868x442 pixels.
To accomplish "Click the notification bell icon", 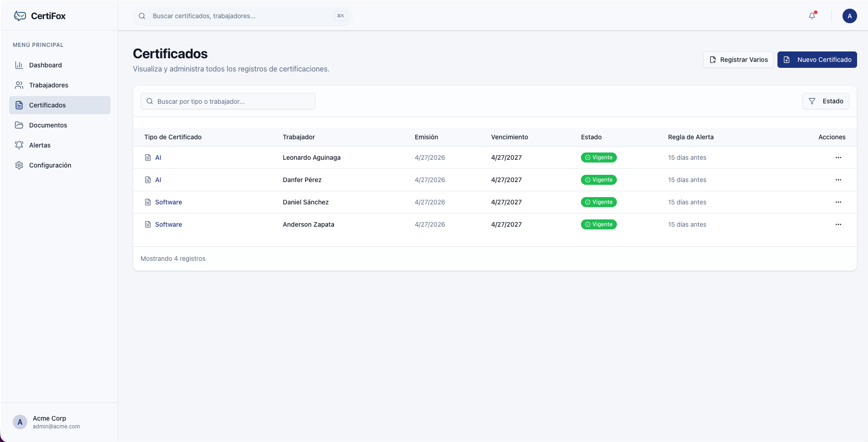I will (812, 16).
